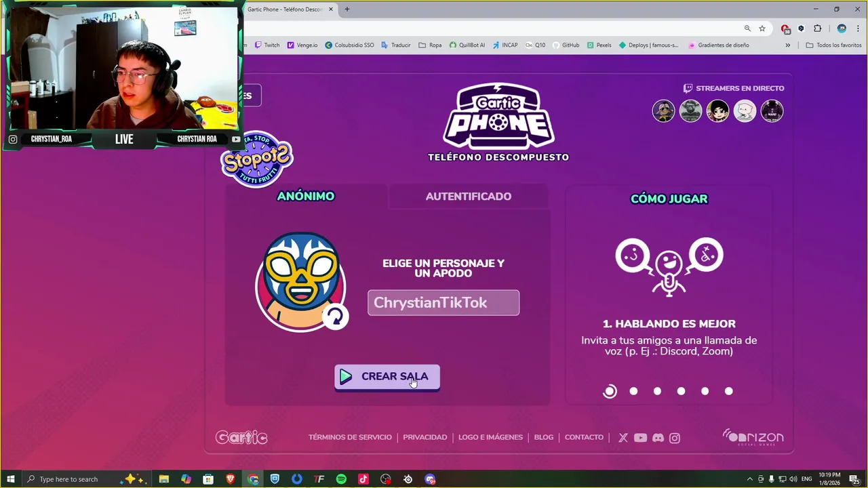Open the Extensions puzzle-piece menu
This screenshot has height=488, width=868.
[817, 28]
